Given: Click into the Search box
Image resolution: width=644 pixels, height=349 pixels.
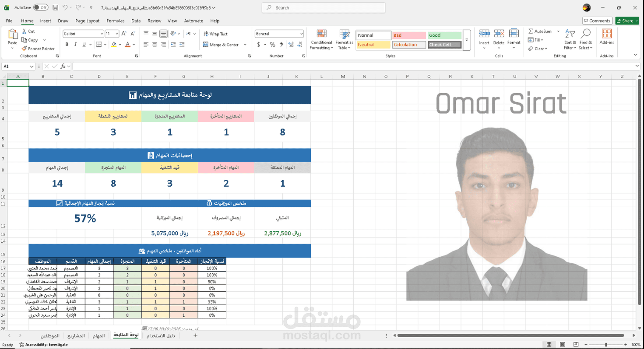Looking at the screenshot, I should [324, 7].
